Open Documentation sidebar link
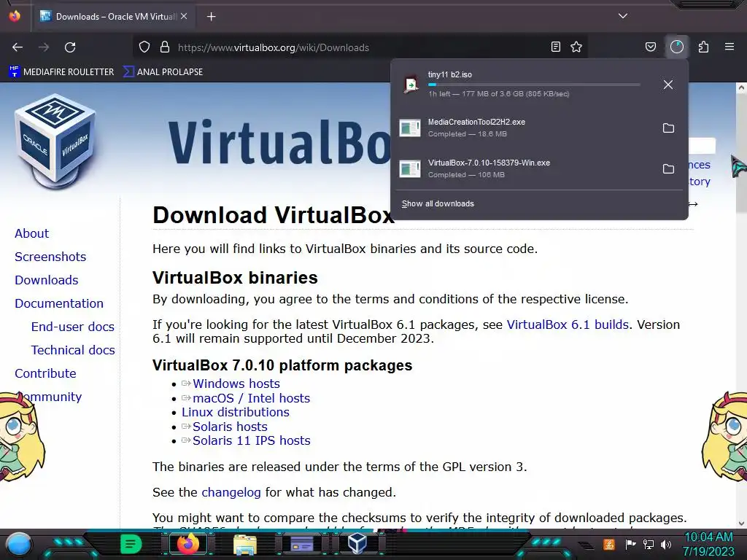 59,303
